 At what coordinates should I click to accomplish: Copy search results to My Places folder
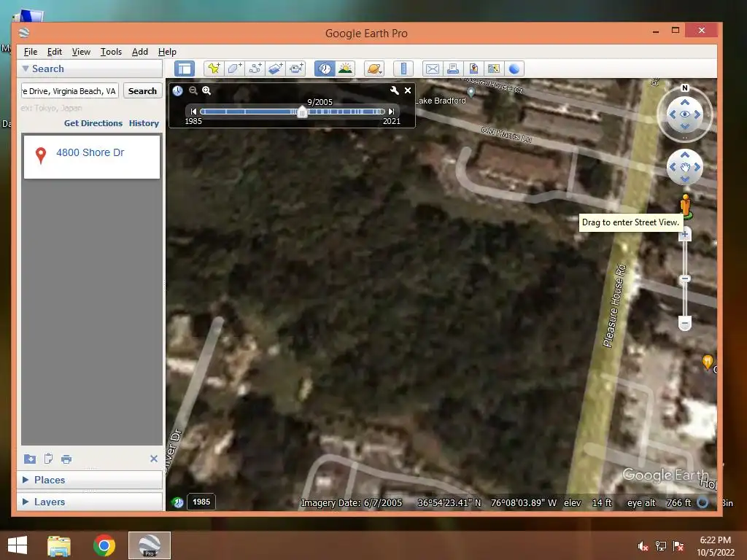pos(29,459)
